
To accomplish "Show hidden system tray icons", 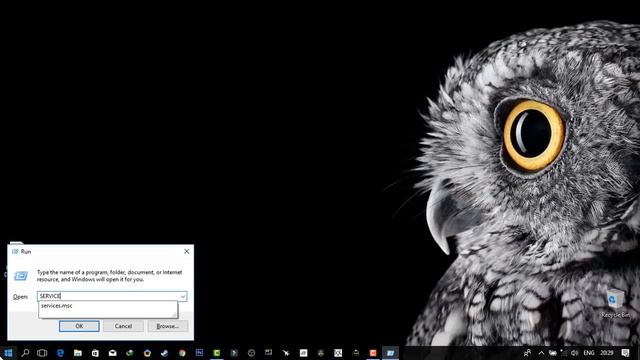I will (x=541, y=353).
